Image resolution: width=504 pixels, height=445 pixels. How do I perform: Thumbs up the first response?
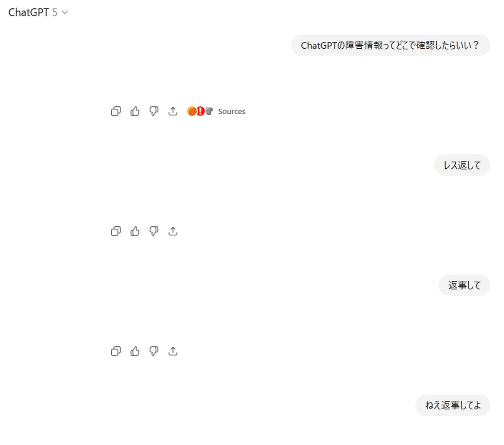pyautogui.click(x=135, y=111)
